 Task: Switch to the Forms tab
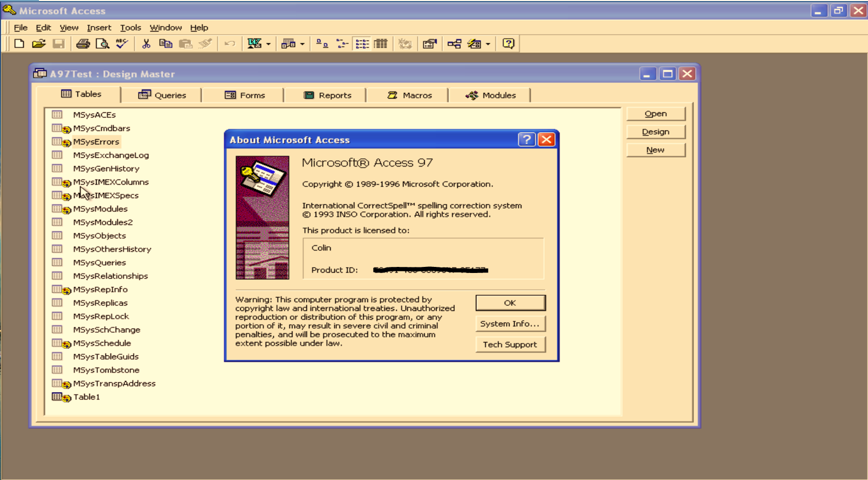point(244,95)
